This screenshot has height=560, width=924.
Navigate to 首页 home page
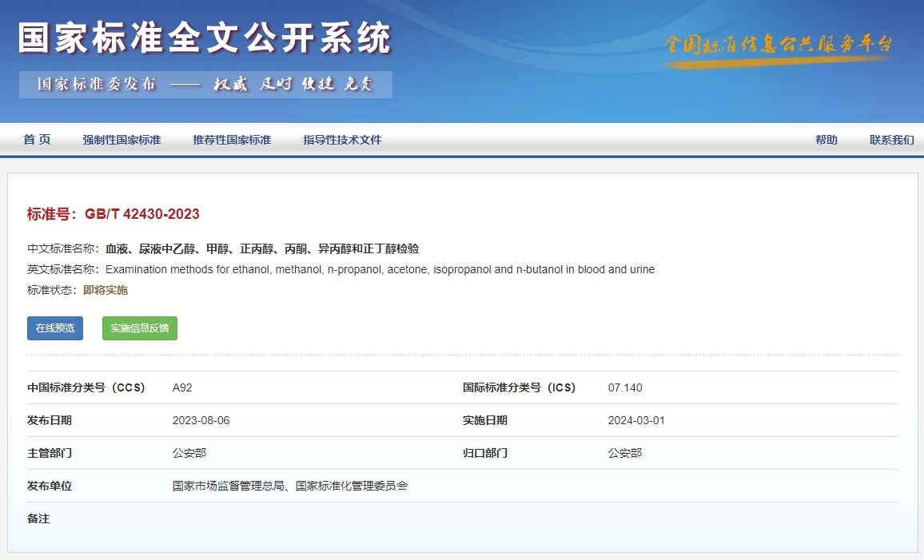coord(36,140)
